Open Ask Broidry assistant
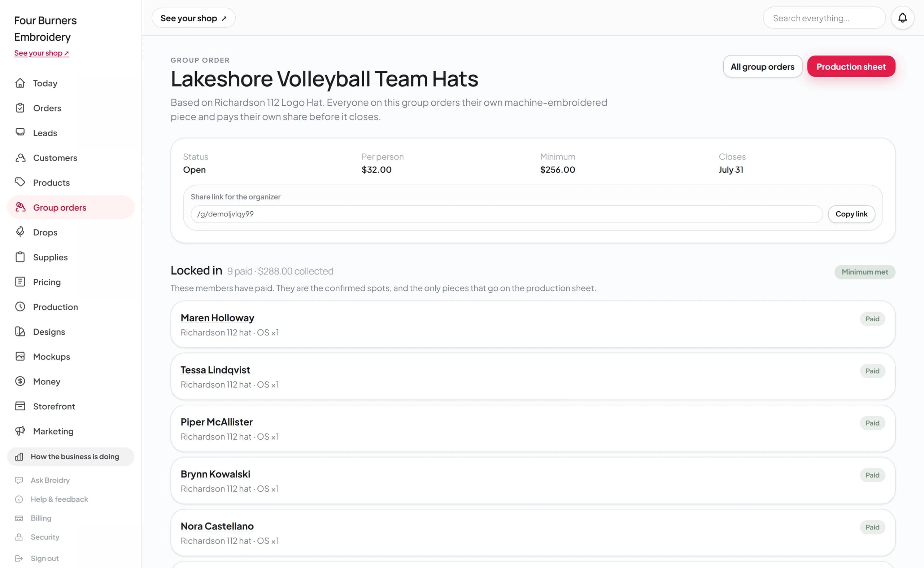The width and height of the screenshot is (924, 568). (71, 480)
